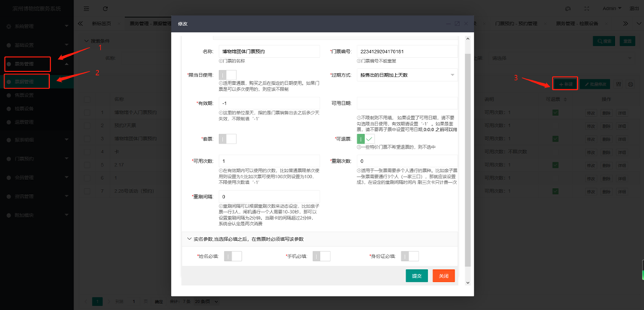
Task: Open the Admin user dropdown
Action: (x=613, y=9)
